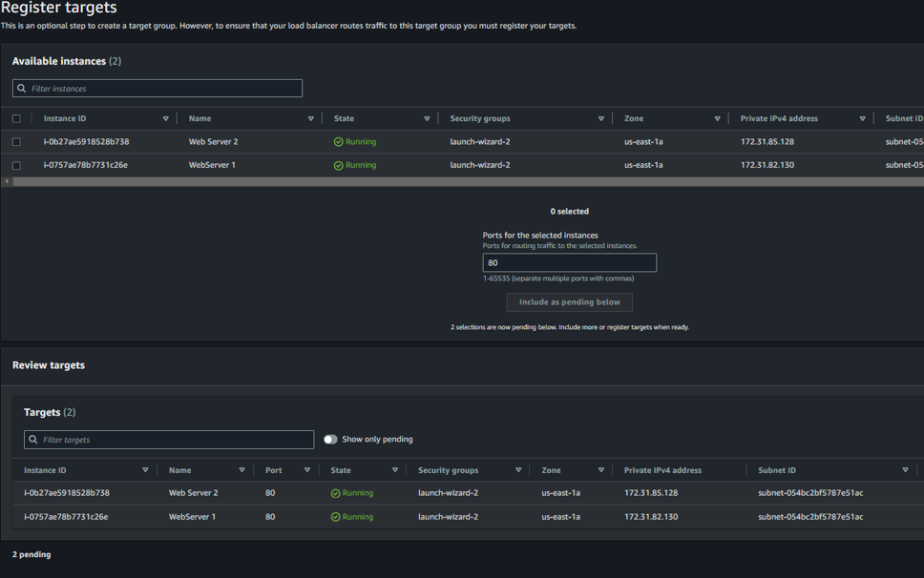Click the ports input field showing 80
The height and width of the screenshot is (578, 924).
point(569,262)
